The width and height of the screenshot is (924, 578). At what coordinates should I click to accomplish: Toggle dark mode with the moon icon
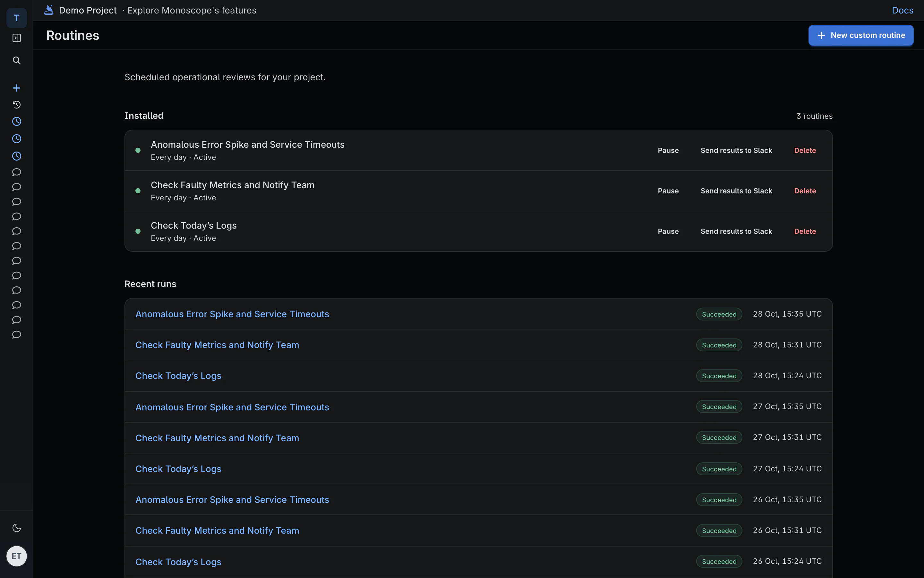(x=16, y=528)
